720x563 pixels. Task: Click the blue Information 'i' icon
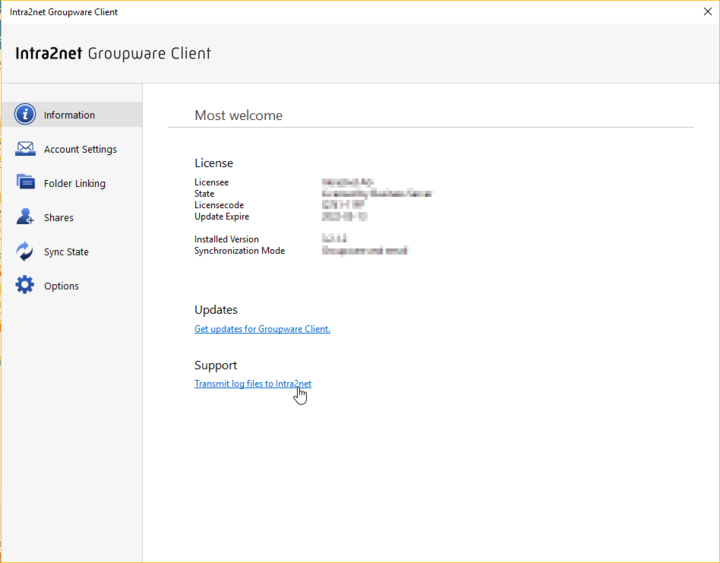25,114
